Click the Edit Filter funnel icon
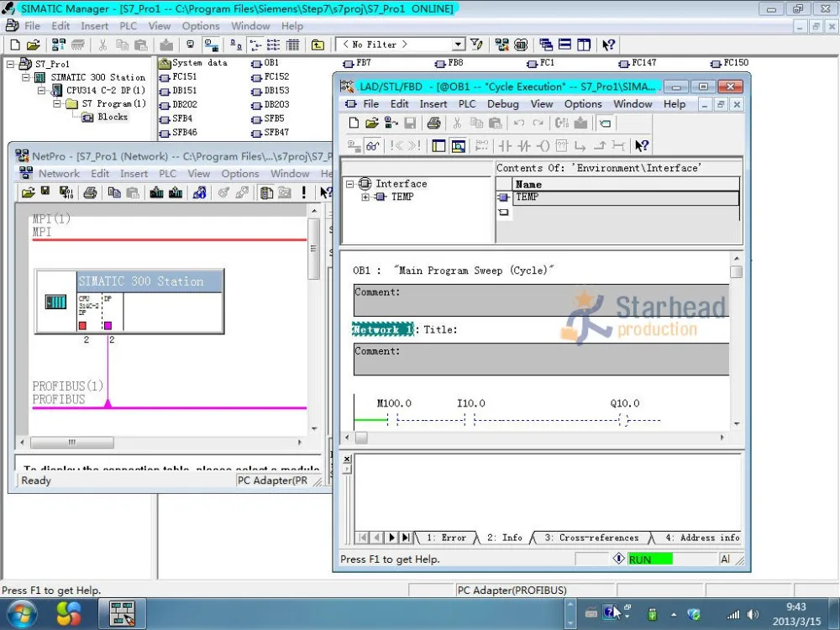The height and width of the screenshot is (630, 840). point(476,45)
